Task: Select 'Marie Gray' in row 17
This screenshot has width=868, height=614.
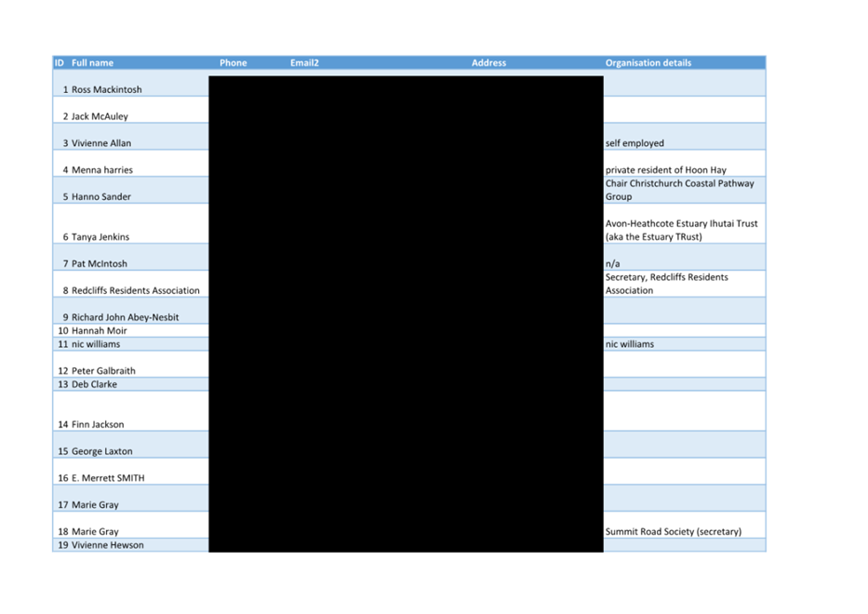Action: (x=95, y=505)
